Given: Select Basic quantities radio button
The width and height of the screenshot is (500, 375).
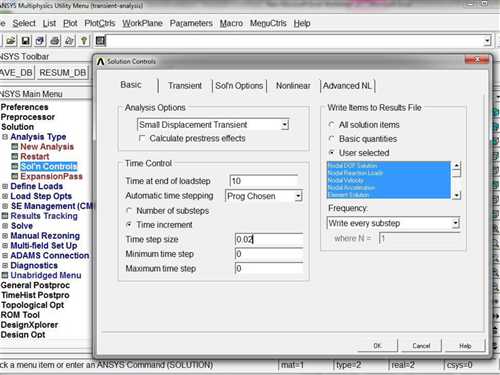Looking at the screenshot, I should pyautogui.click(x=331, y=139).
